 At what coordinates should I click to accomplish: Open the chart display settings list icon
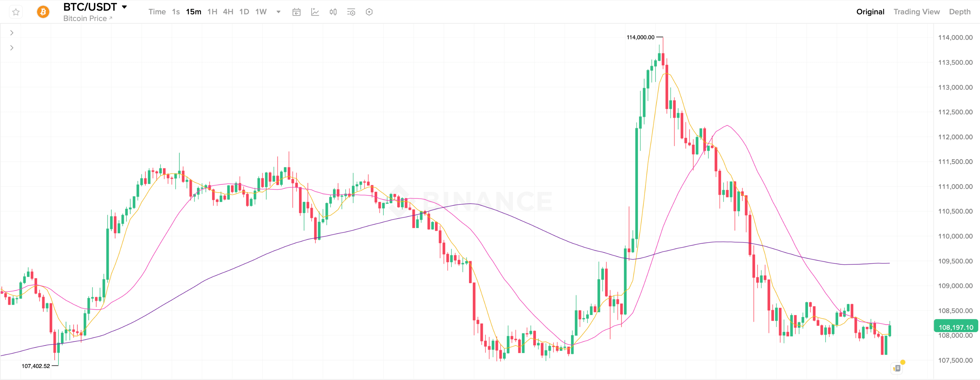click(351, 12)
